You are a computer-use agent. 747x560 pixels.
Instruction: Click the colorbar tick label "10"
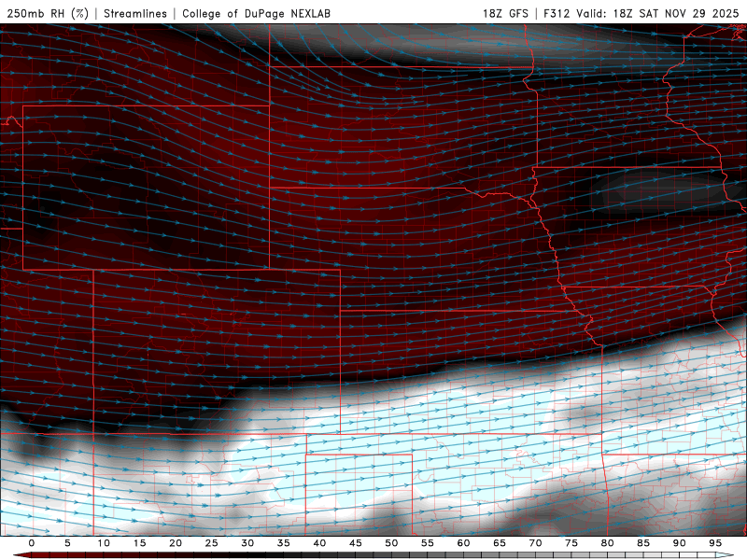coord(104,543)
